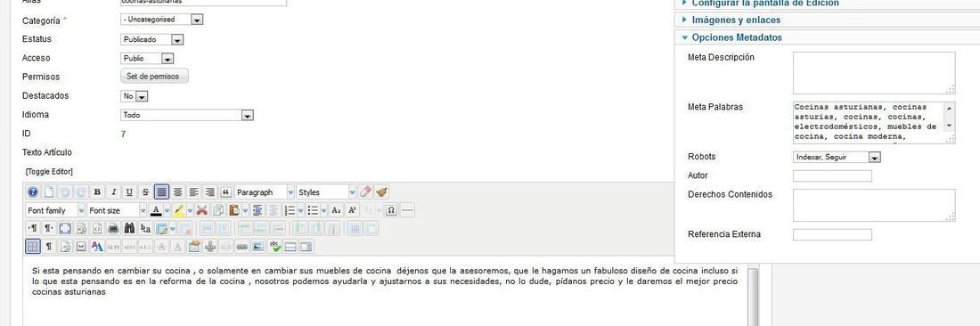This screenshot has width=980, height=326.
Task: Click the spellcheck abc icon
Action: point(275,247)
